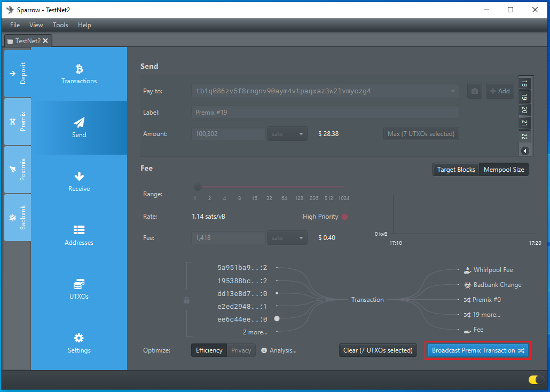Select the TestNet2 wallet tab
This screenshot has width=550, height=392.
click(28, 41)
